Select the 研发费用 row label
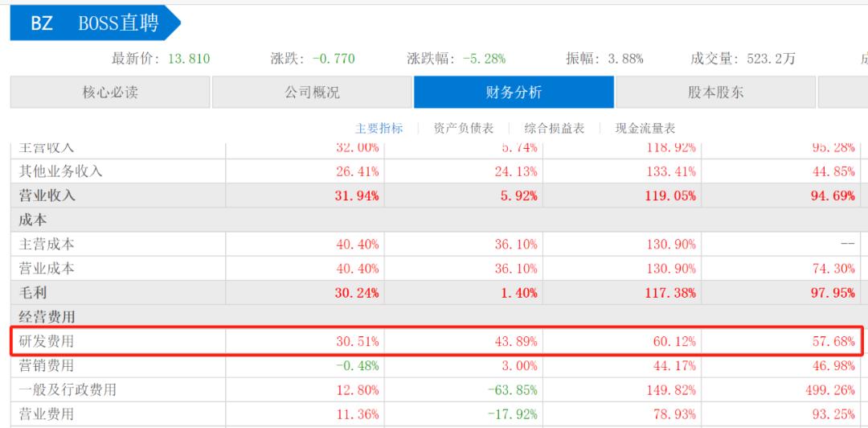The image size is (868, 428). point(46,341)
